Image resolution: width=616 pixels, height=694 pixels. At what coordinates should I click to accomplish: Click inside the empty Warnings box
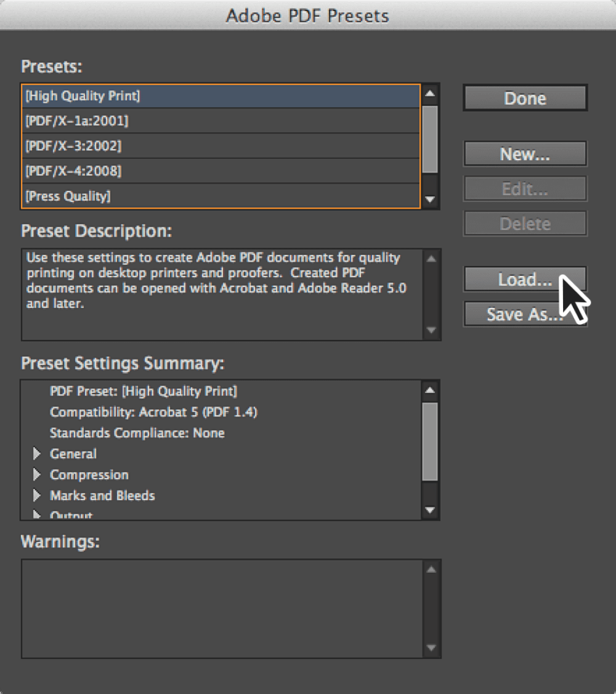[222, 607]
